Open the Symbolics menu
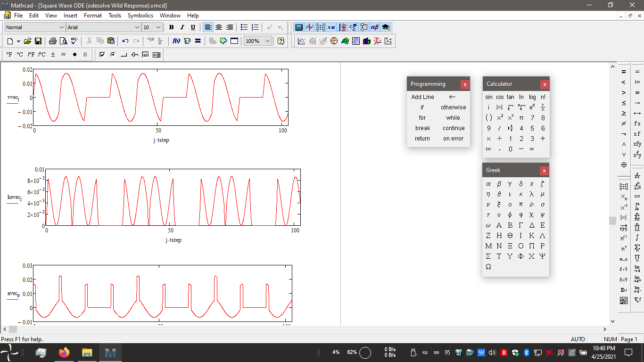This screenshot has height=362, width=644. point(140,16)
